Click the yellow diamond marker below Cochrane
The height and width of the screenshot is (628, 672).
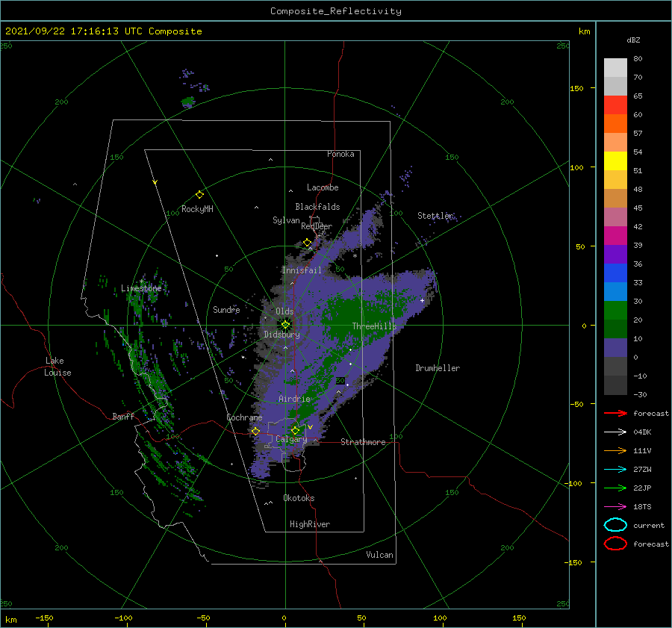[x=256, y=431]
